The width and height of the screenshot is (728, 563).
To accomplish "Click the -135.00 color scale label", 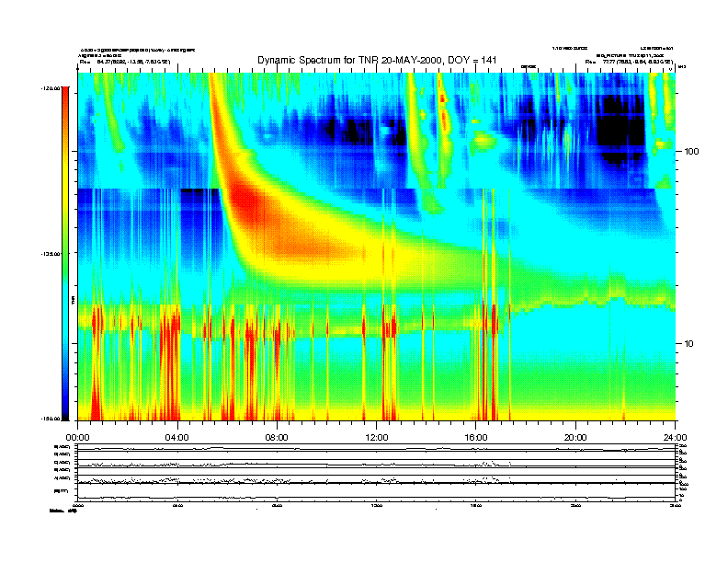I will (51, 254).
